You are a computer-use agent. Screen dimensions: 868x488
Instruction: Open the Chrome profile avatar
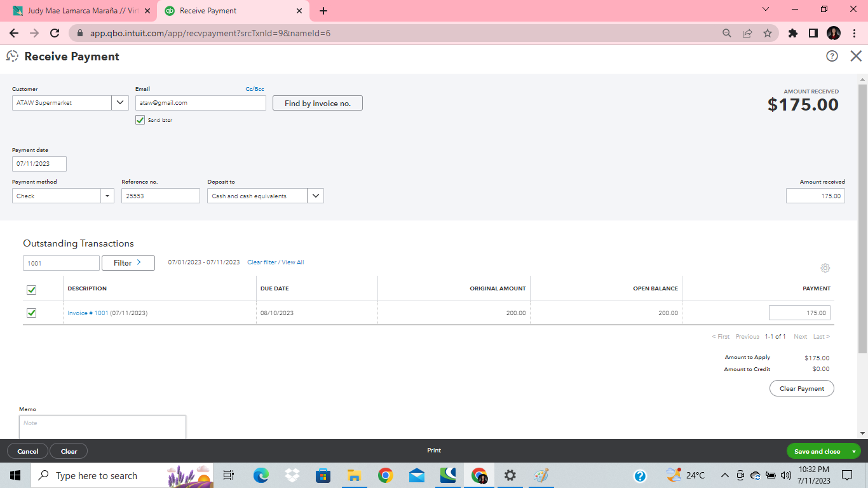[834, 33]
